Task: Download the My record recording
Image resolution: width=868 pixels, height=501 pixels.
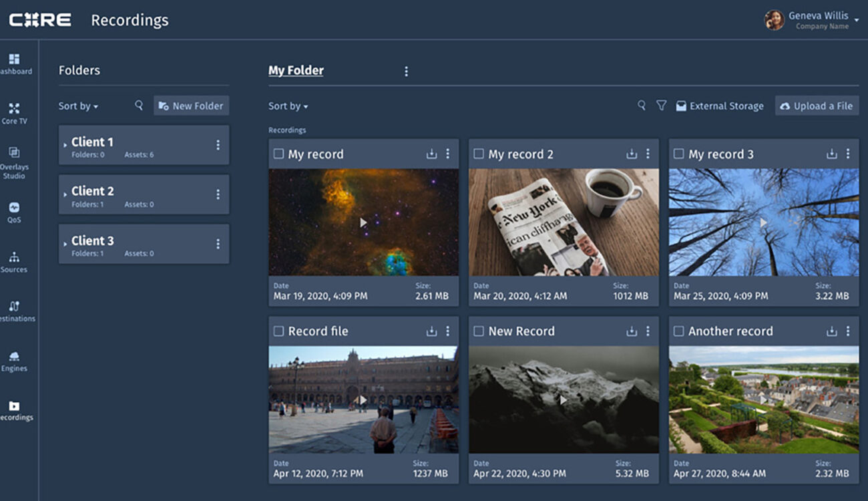Action: tap(431, 154)
